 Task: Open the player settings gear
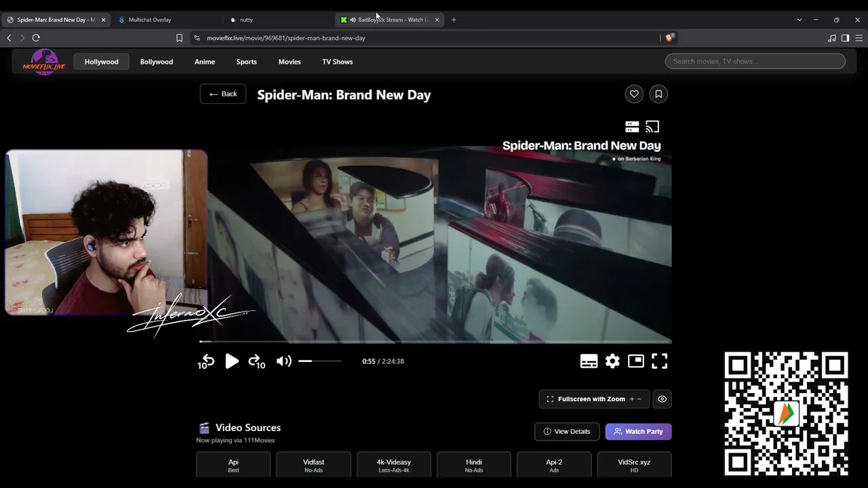tap(612, 361)
